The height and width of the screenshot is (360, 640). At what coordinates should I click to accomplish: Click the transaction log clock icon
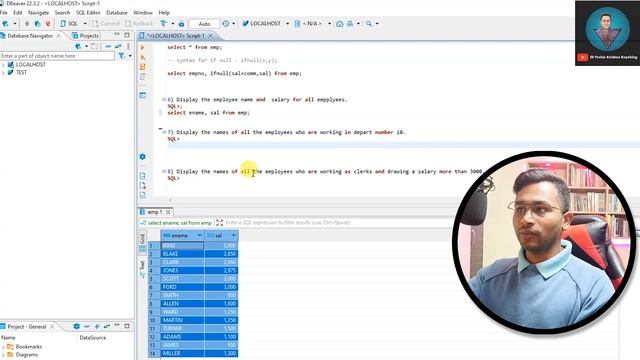[x=226, y=24]
